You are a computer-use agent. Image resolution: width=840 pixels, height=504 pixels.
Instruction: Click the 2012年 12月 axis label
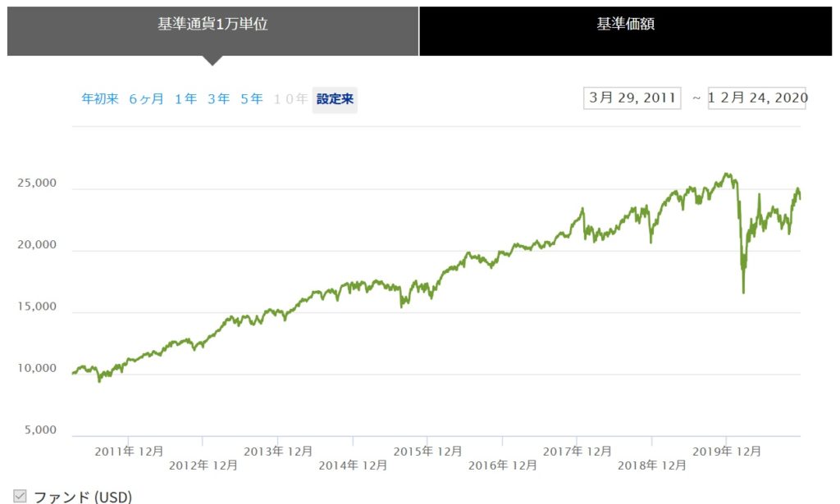tap(203, 465)
